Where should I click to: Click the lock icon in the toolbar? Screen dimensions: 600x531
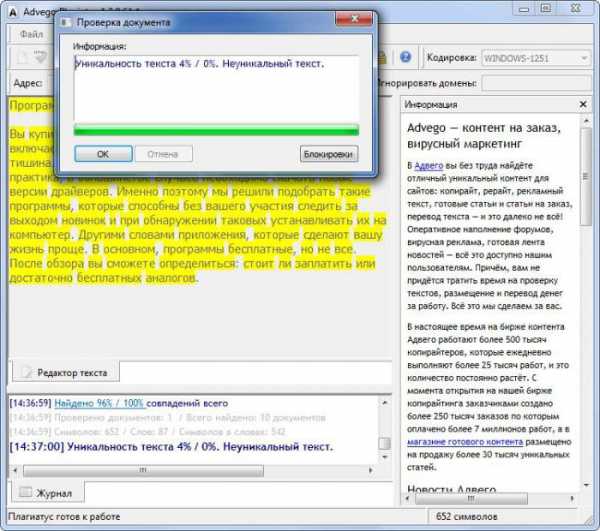click(382, 57)
